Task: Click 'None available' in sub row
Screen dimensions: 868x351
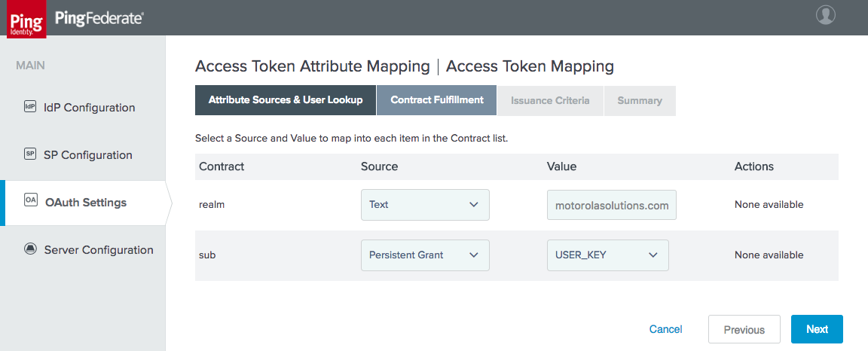Action: coord(769,255)
